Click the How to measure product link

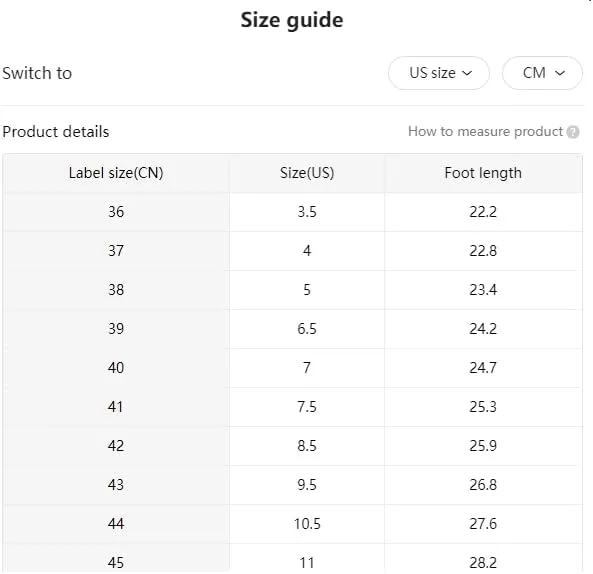[485, 132]
